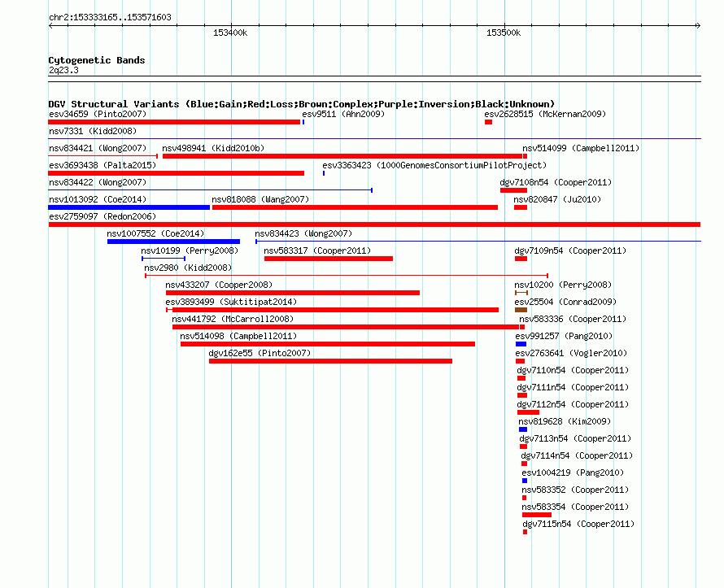724x588 pixels.
Task: Click esv3693438 (Palta2015) label
Action: point(102,165)
